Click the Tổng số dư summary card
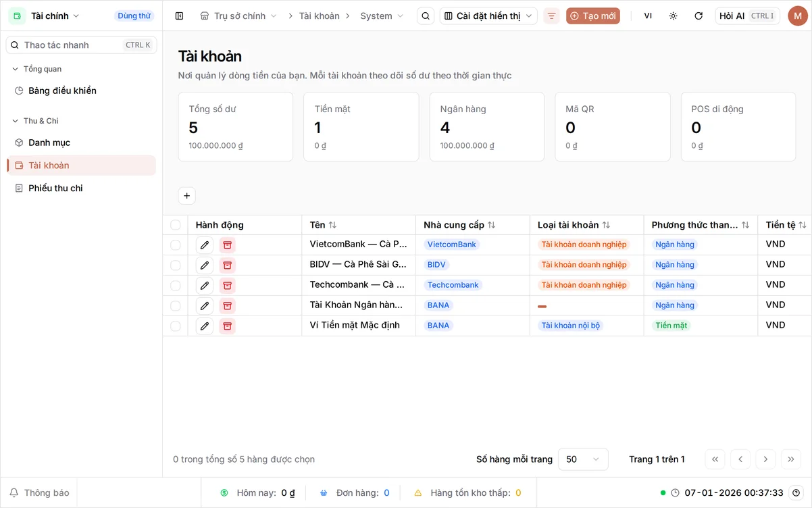812x508 pixels. click(236, 127)
